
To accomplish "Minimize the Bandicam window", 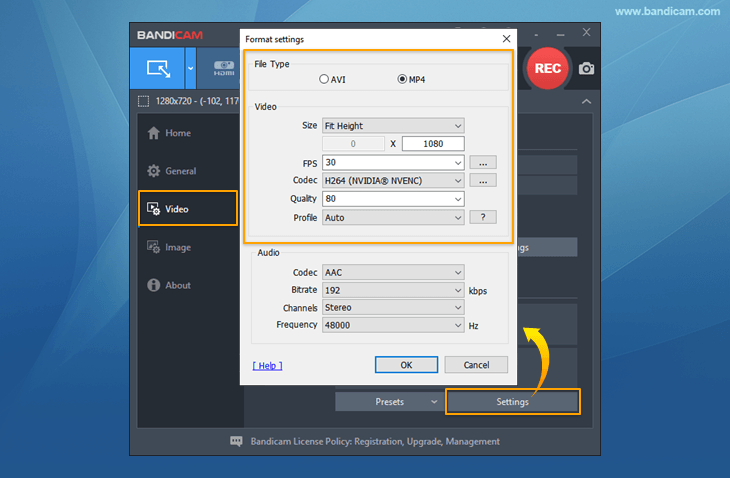I will (x=561, y=34).
